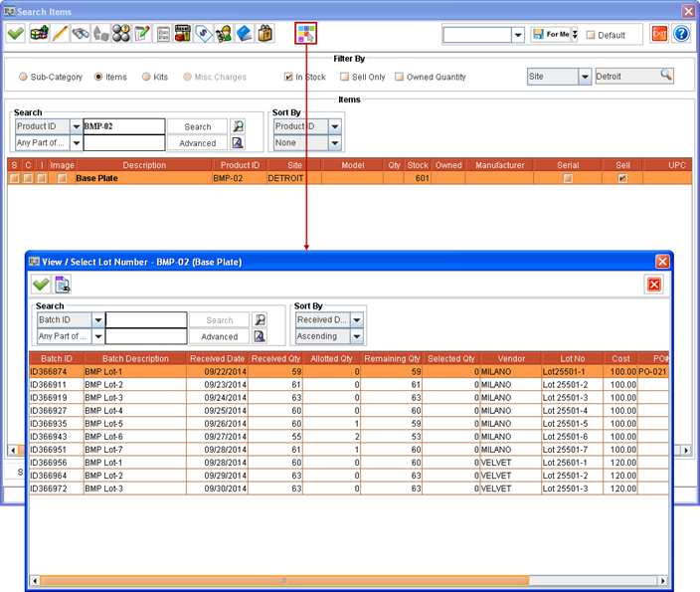
Task: Open the Ascending sort order dropdown
Action: coord(356,336)
